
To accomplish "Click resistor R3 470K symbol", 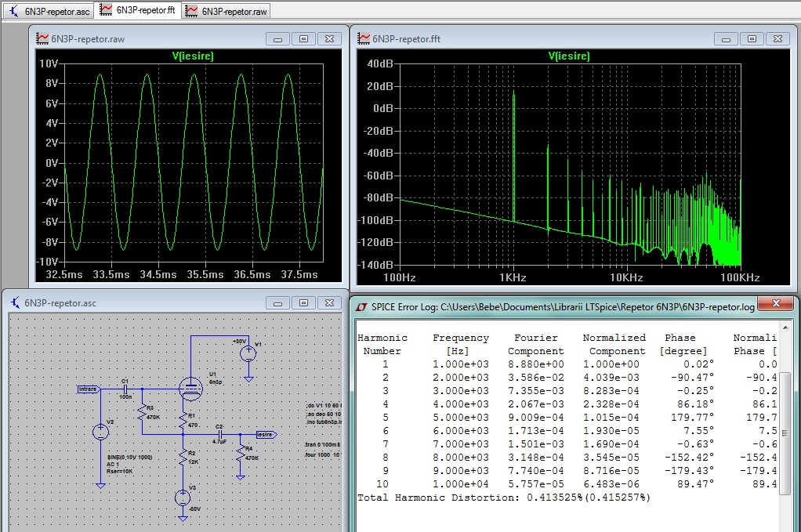I will point(142,414).
